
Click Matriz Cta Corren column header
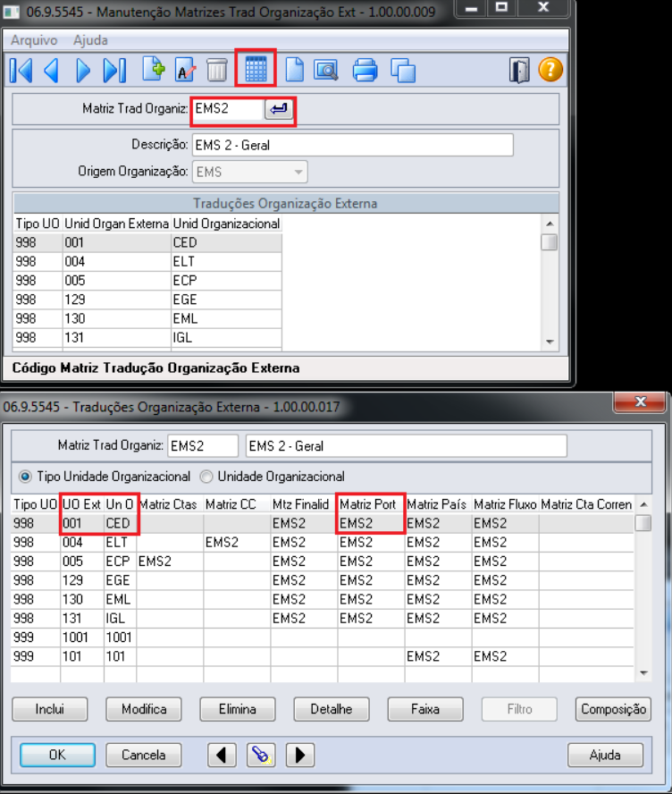pyautogui.click(x=586, y=504)
